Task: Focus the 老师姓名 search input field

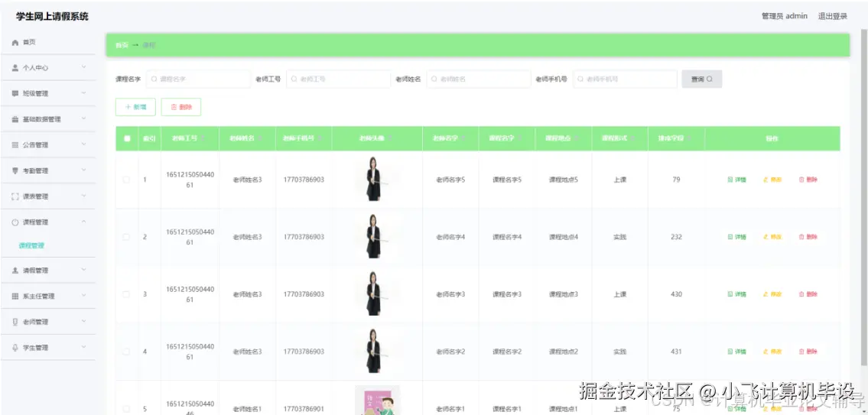Action: pyautogui.click(x=478, y=79)
